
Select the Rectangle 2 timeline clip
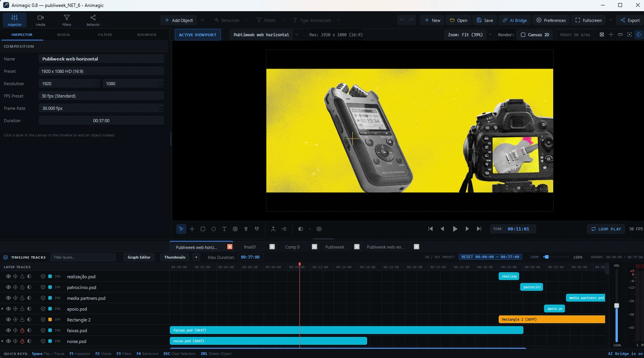point(552,319)
